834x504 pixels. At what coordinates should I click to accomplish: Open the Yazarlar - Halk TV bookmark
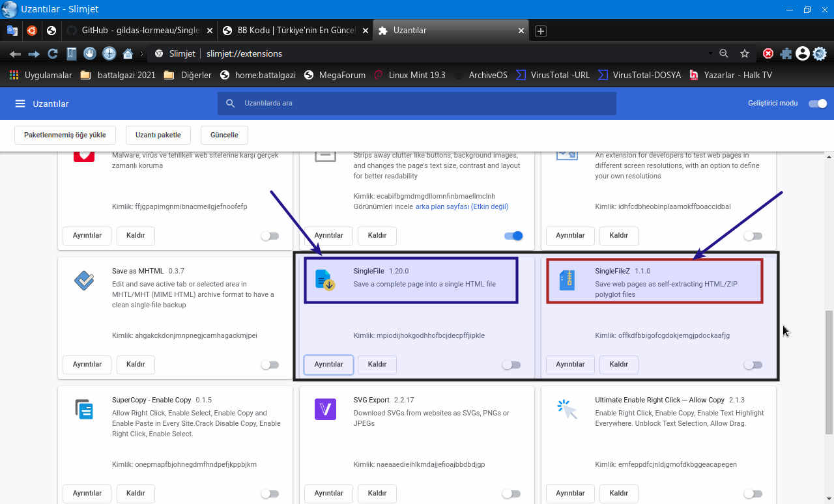pos(730,75)
